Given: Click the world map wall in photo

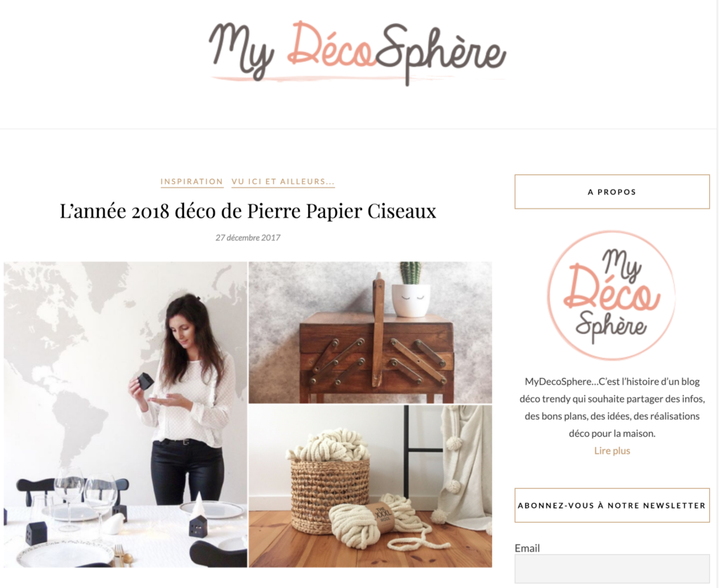Looking at the screenshot, I should pyautogui.click(x=69, y=358).
